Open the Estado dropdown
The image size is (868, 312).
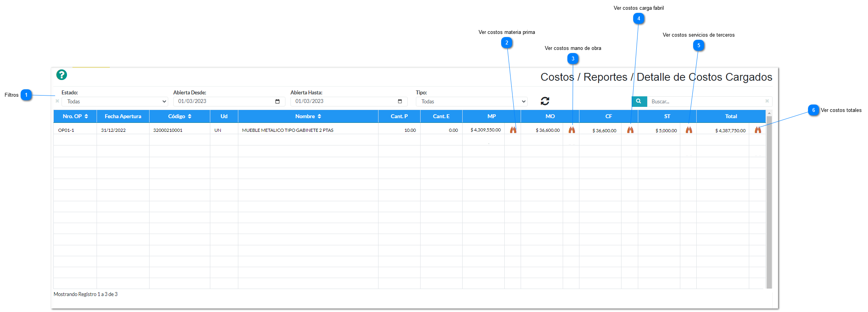(115, 101)
